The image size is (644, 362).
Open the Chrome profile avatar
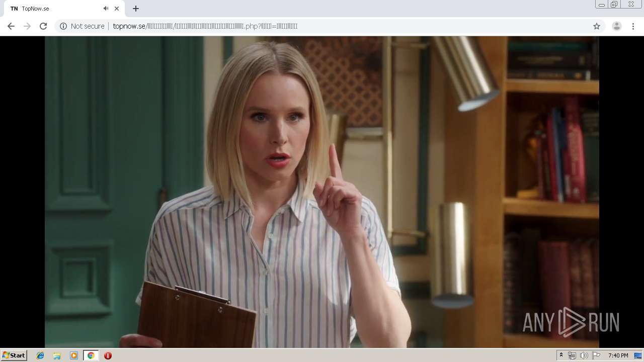click(616, 26)
